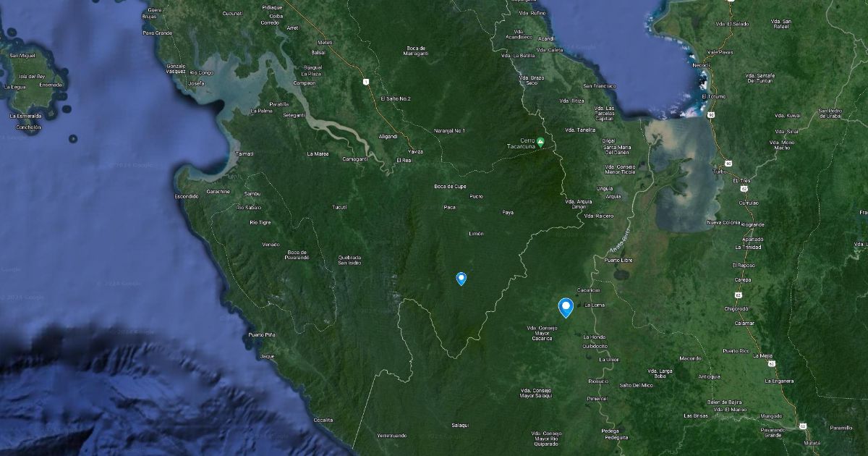Select the Vda. Consejo Mayor Cacarica label
This screenshot has height=456, width=868.
542,333
